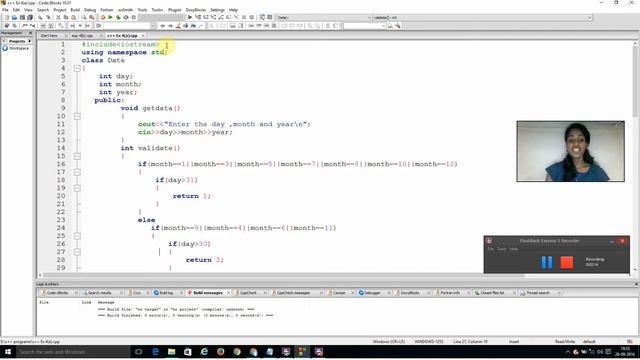Collapse the validate fold on line 15
Image resolution: width=640 pixels, height=360 pixels.
point(77,156)
